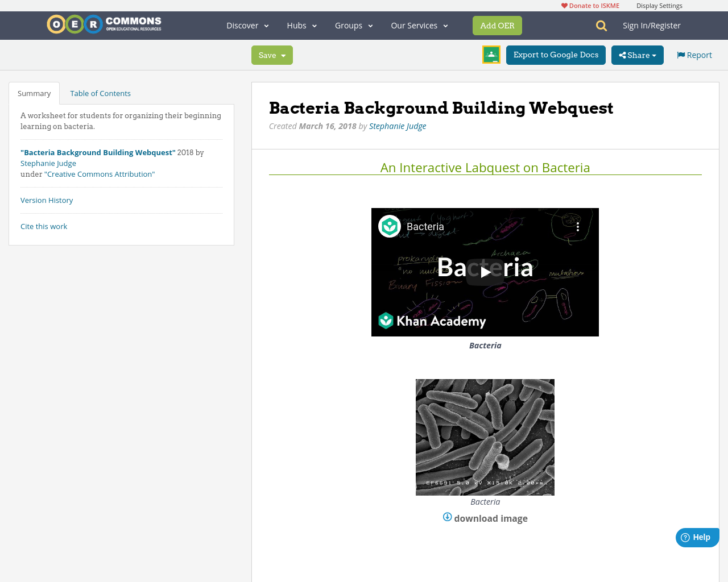Click Cite this work
Image resolution: width=728 pixels, height=582 pixels.
pyautogui.click(x=44, y=226)
